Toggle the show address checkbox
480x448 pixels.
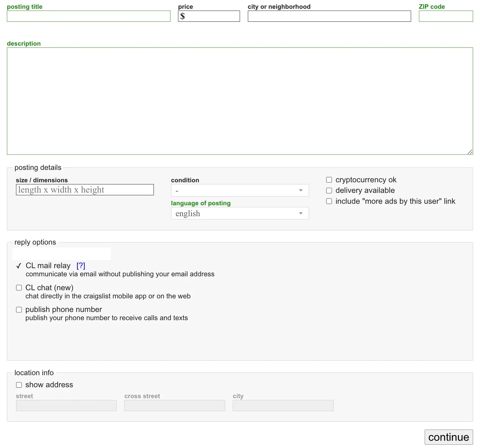(x=19, y=385)
